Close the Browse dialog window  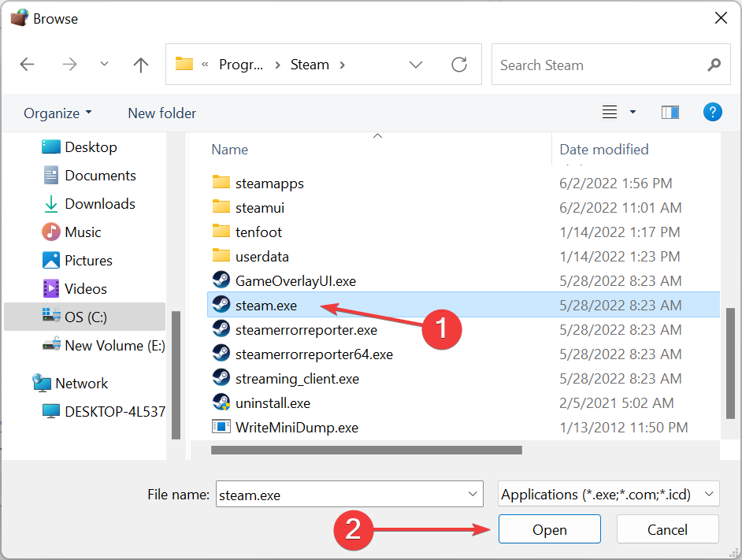coord(721,18)
